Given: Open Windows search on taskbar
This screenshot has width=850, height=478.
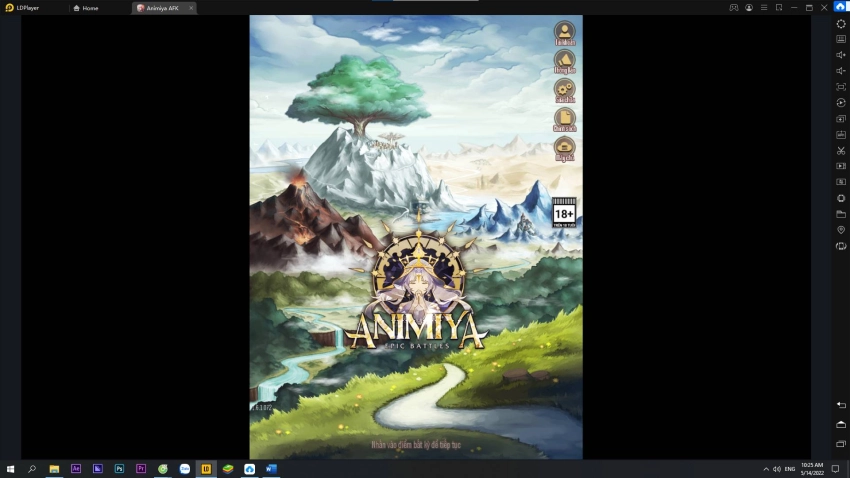Looking at the screenshot, I should point(32,469).
